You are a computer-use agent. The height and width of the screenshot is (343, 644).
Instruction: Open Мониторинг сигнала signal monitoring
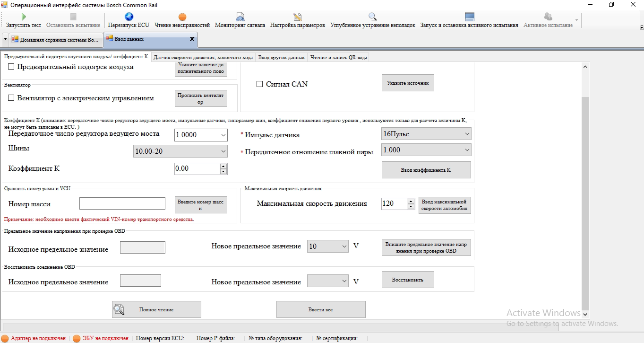240,20
